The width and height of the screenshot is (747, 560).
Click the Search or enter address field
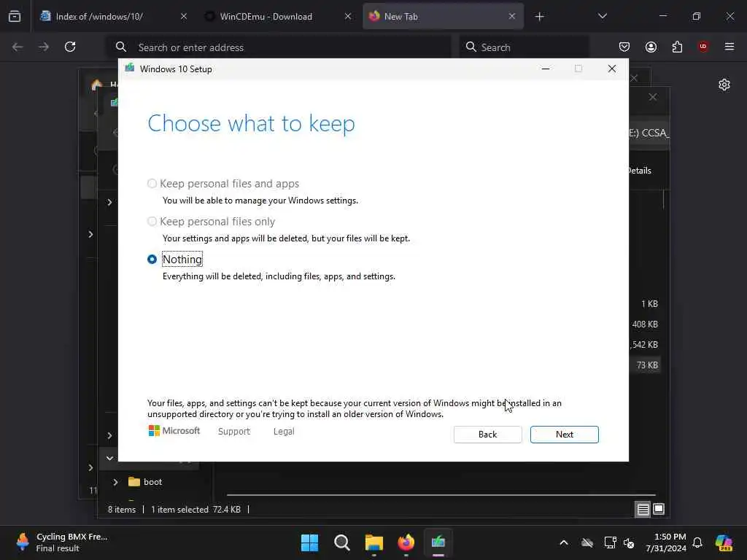click(x=279, y=47)
